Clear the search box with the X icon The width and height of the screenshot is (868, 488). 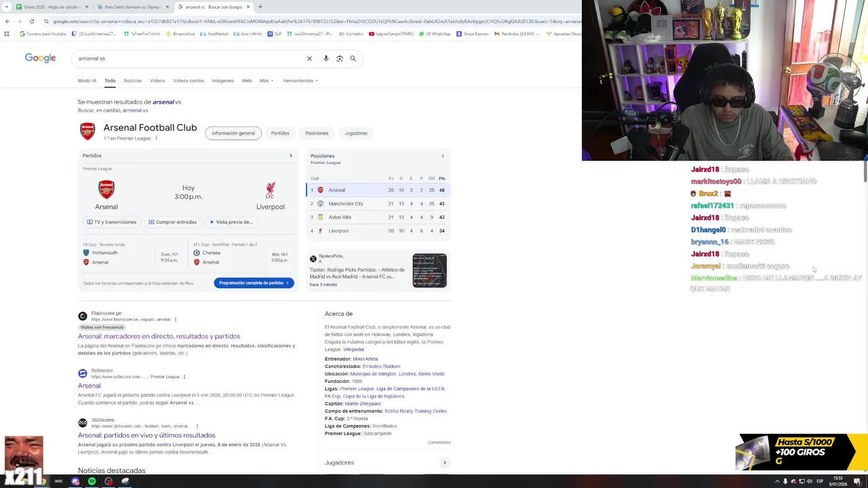pyautogui.click(x=309, y=58)
